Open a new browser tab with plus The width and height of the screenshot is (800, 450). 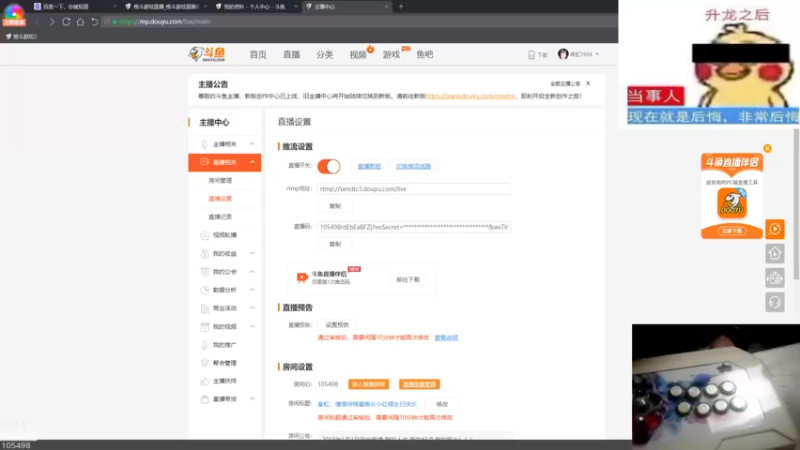(x=401, y=7)
